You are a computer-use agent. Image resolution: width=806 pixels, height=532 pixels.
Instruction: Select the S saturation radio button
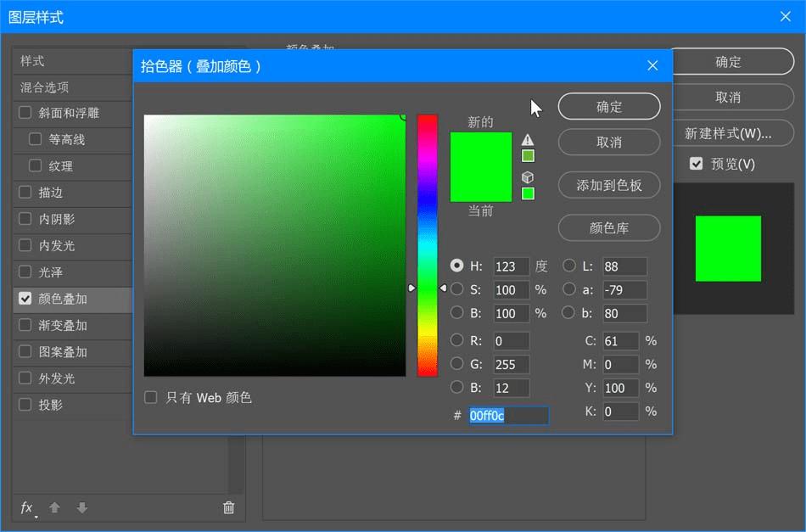pos(456,289)
